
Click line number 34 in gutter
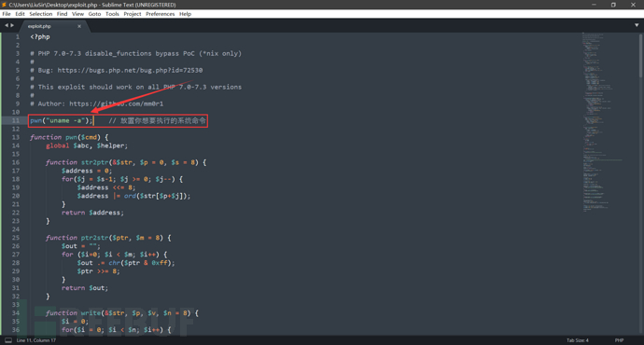point(16,313)
